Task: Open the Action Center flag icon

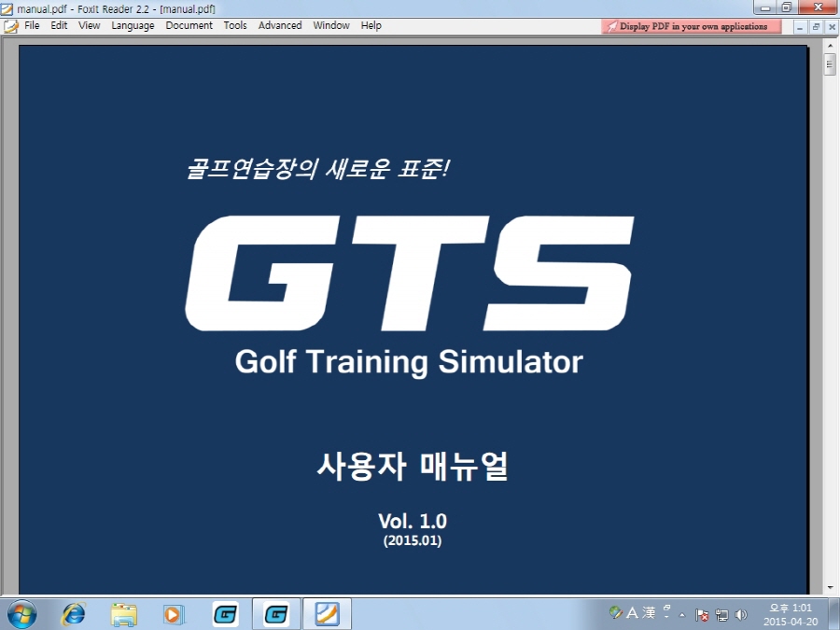Action: pos(702,615)
